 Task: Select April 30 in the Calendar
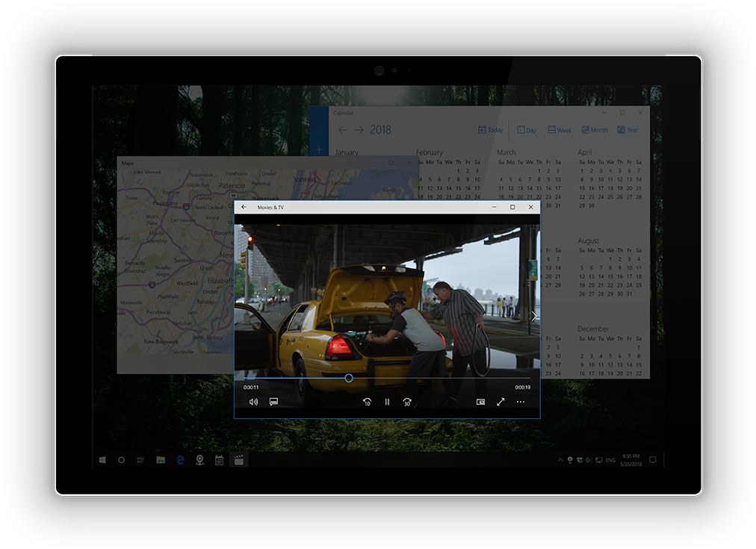tap(592, 206)
